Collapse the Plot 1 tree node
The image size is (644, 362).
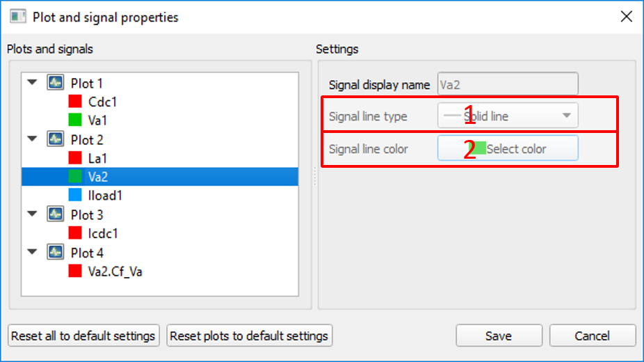pyautogui.click(x=32, y=83)
